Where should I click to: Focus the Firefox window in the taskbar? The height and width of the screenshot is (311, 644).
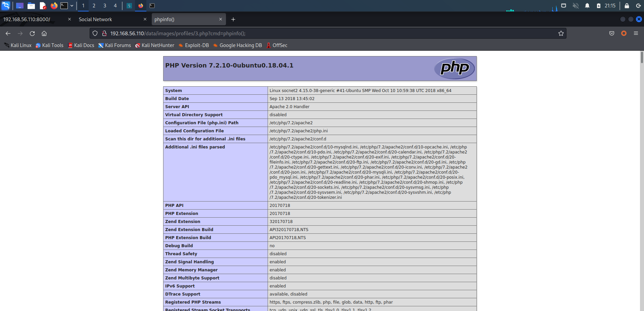pyautogui.click(x=141, y=6)
